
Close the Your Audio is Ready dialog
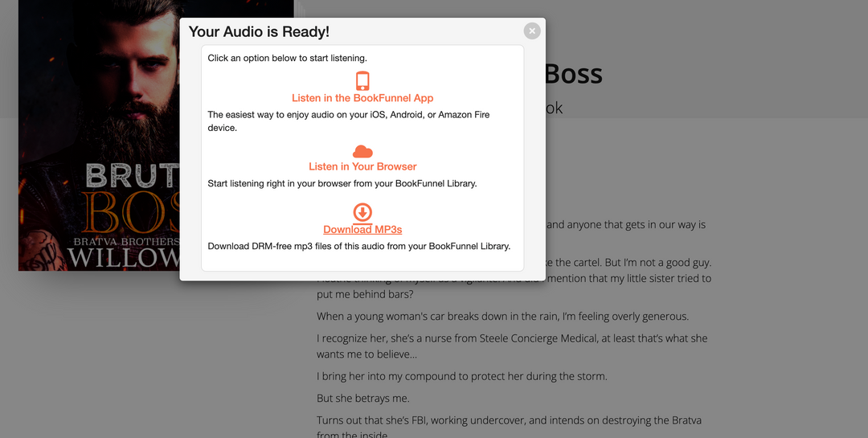click(x=531, y=31)
